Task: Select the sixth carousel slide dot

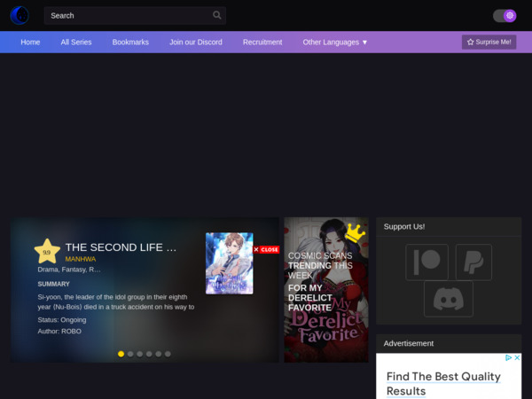Action: (x=168, y=354)
